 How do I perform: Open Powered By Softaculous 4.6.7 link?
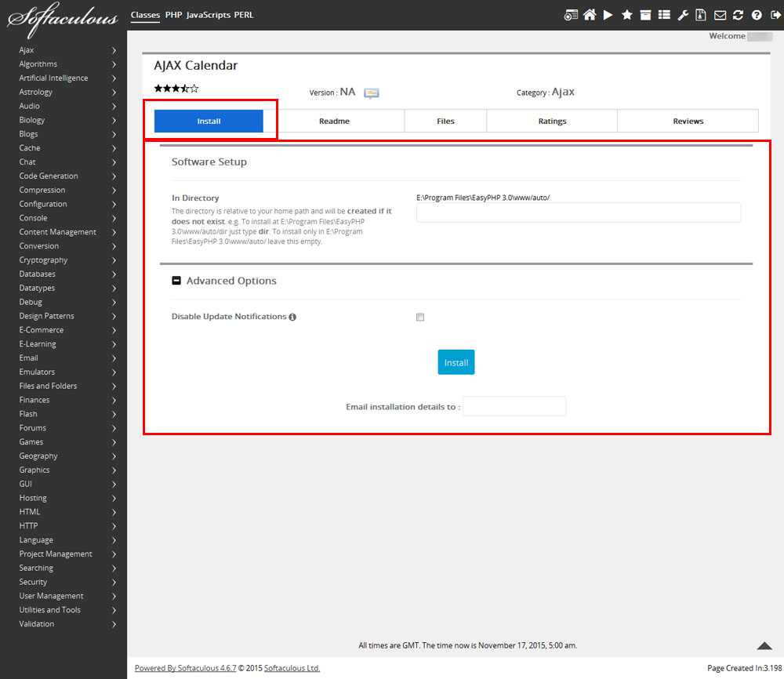coord(185,668)
